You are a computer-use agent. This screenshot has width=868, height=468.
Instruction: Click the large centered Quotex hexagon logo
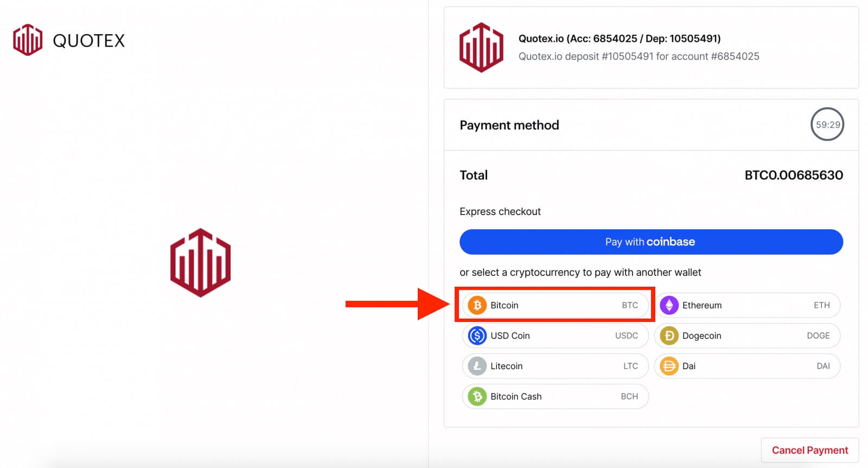click(x=200, y=263)
